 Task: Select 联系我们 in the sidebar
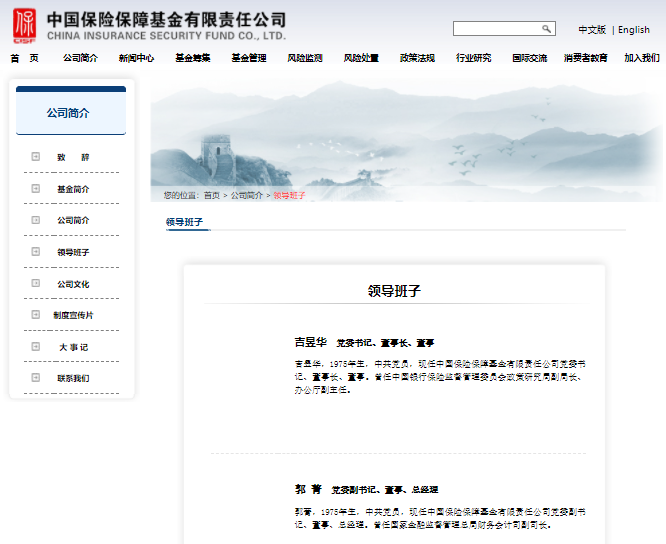pos(73,378)
